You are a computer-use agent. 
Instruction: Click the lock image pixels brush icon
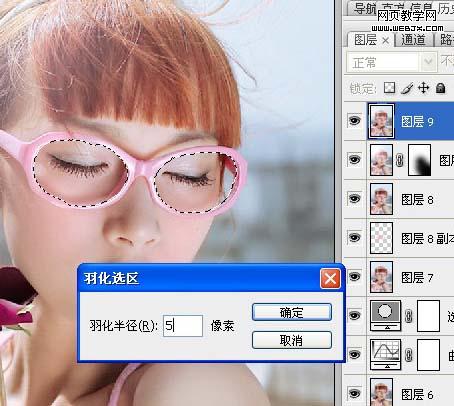(x=407, y=88)
